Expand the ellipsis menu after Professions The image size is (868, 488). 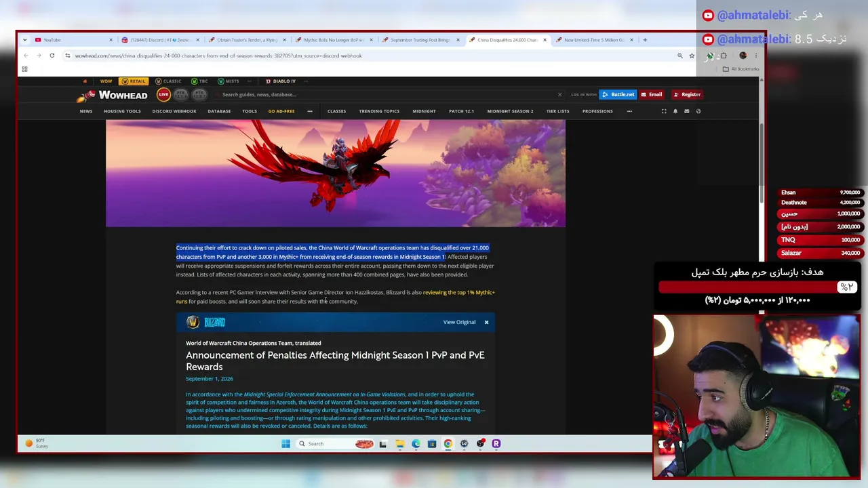pyautogui.click(x=629, y=111)
